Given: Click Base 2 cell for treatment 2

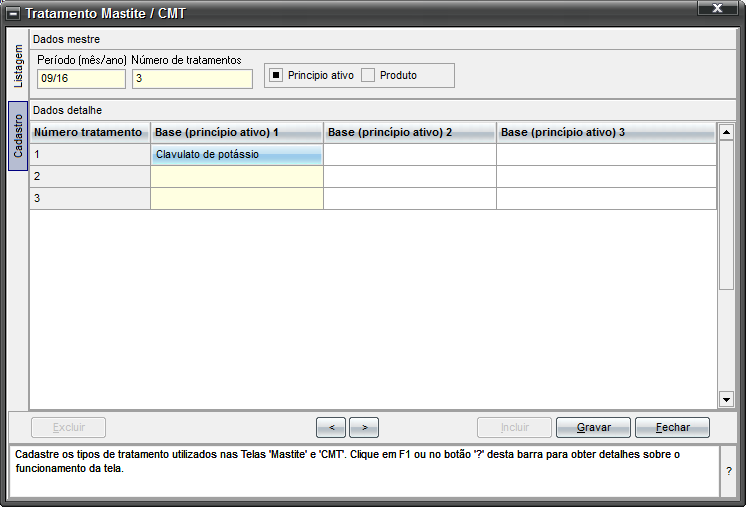Looking at the screenshot, I should click(410, 176).
